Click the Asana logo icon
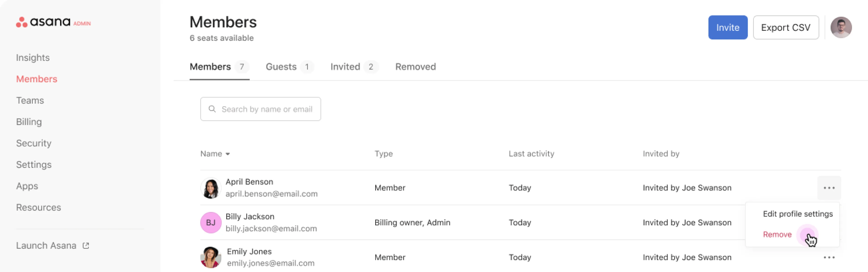 coord(21,22)
